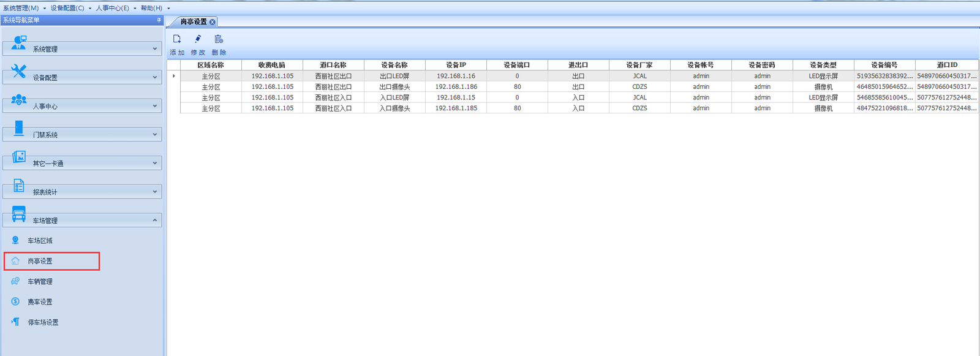Open the 帮助(H) menu
The height and width of the screenshot is (356, 980).
[151, 8]
